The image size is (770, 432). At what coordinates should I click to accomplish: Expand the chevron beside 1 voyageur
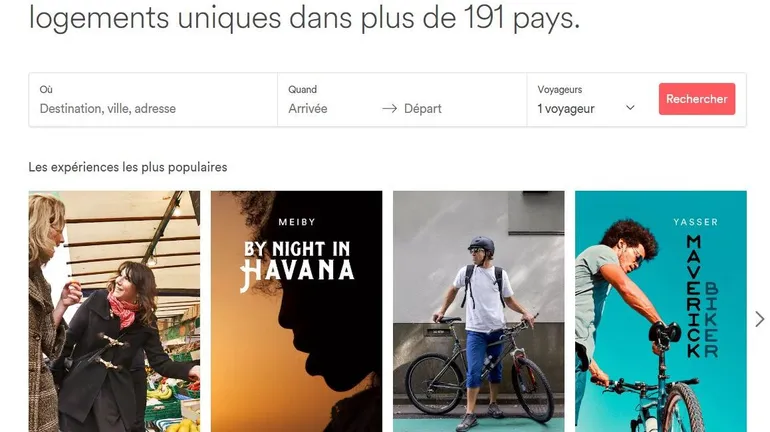point(630,108)
